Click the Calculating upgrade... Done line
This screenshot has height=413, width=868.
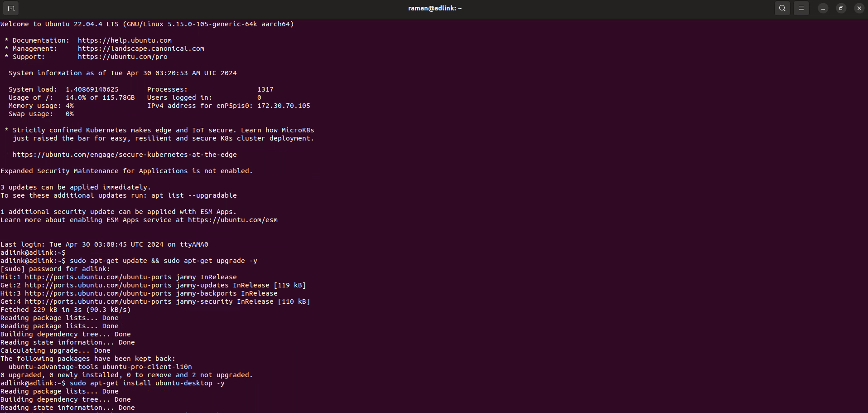[x=55, y=350]
